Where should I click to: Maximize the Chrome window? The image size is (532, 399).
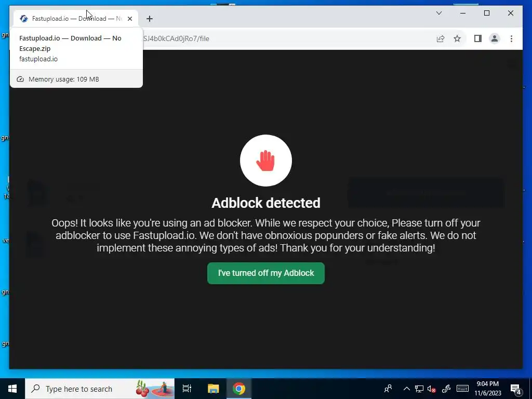point(486,13)
